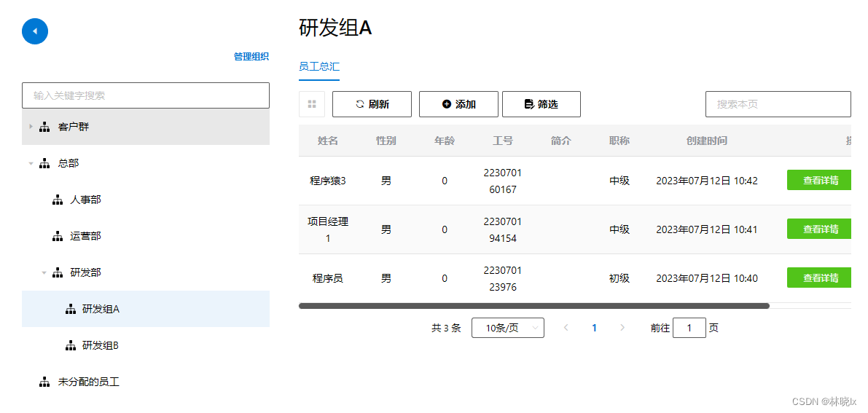Select 研发组A in the organization tree
868x413 pixels.
(x=101, y=309)
